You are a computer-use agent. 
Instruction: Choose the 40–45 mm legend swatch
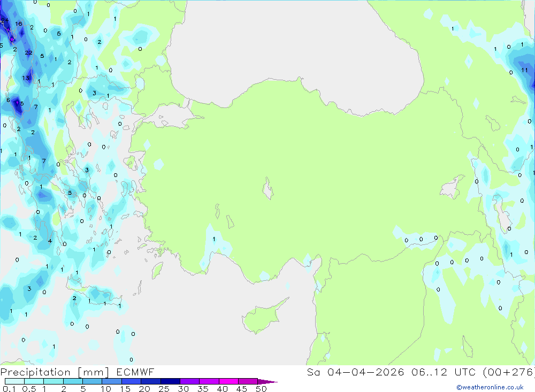point(228,381)
